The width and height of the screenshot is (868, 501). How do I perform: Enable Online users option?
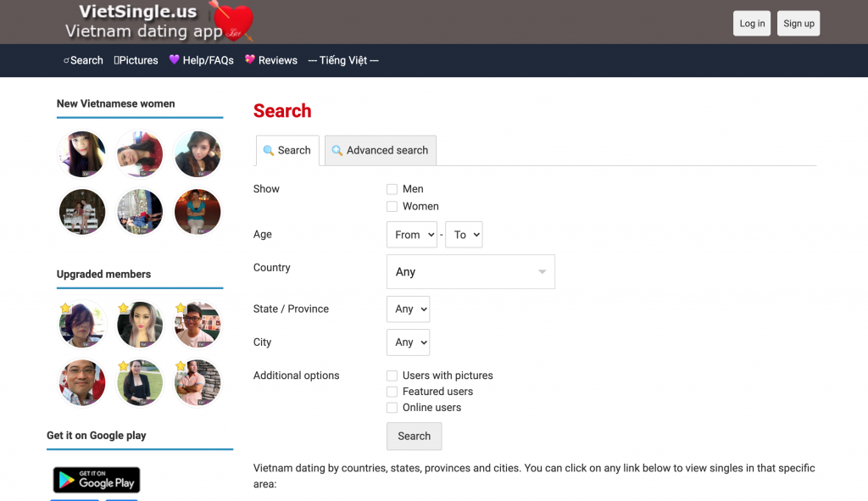tap(392, 408)
